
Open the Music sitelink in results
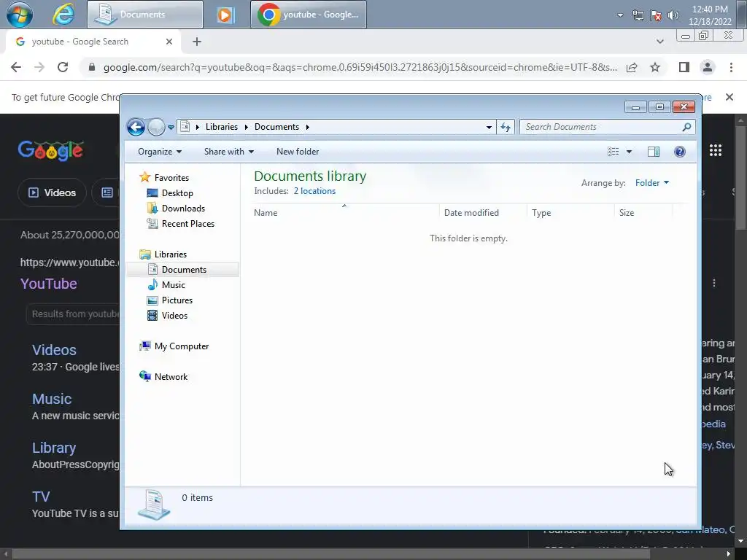click(52, 399)
